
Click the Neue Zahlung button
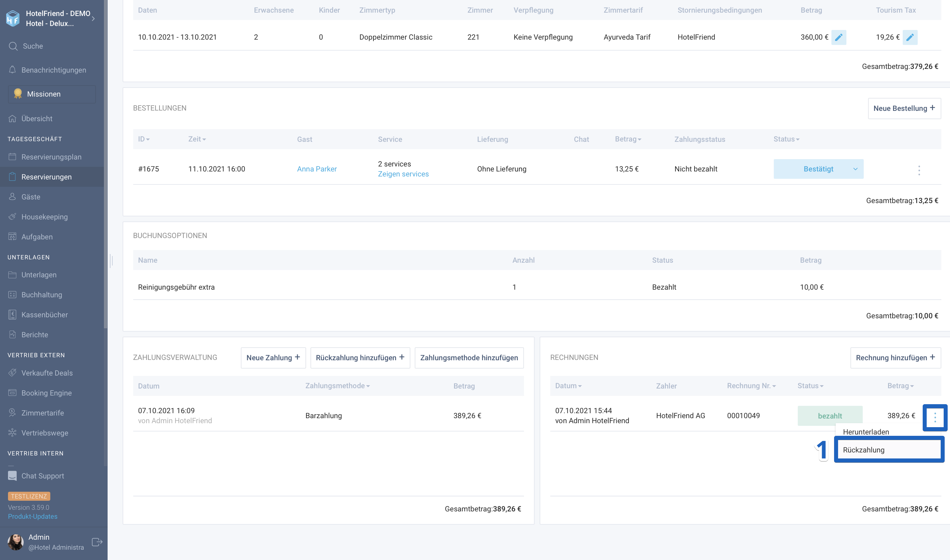click(x=273, y=357)
